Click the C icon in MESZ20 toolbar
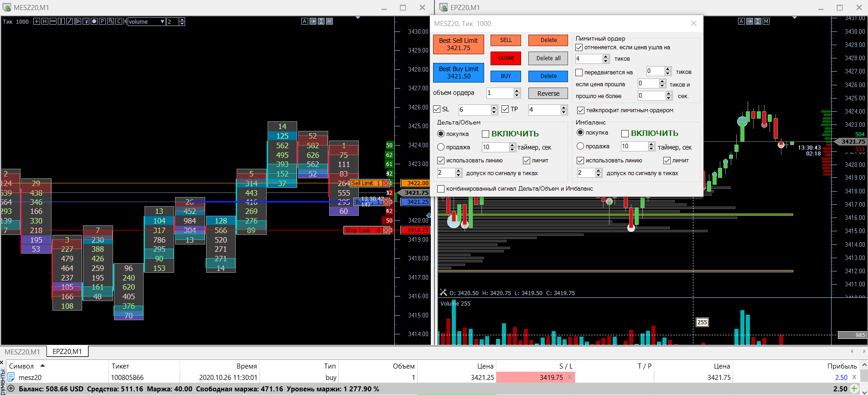The image size is (868, 395). [119, 21]
